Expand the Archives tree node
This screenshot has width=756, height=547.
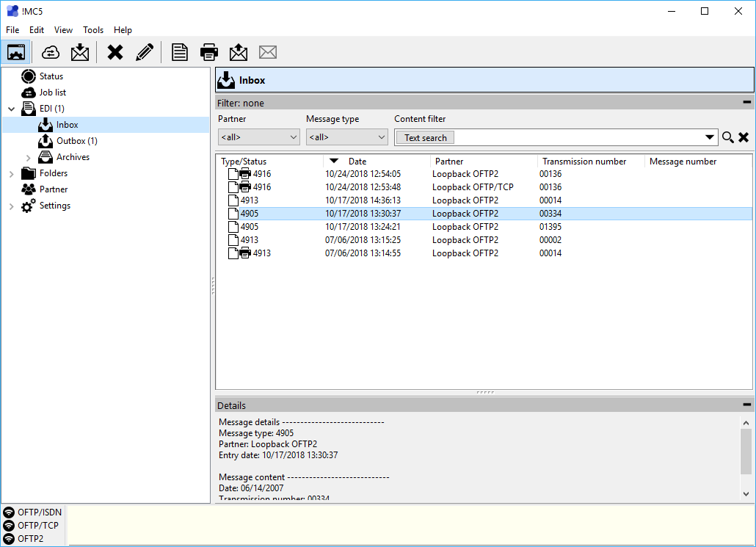[28, 157]
